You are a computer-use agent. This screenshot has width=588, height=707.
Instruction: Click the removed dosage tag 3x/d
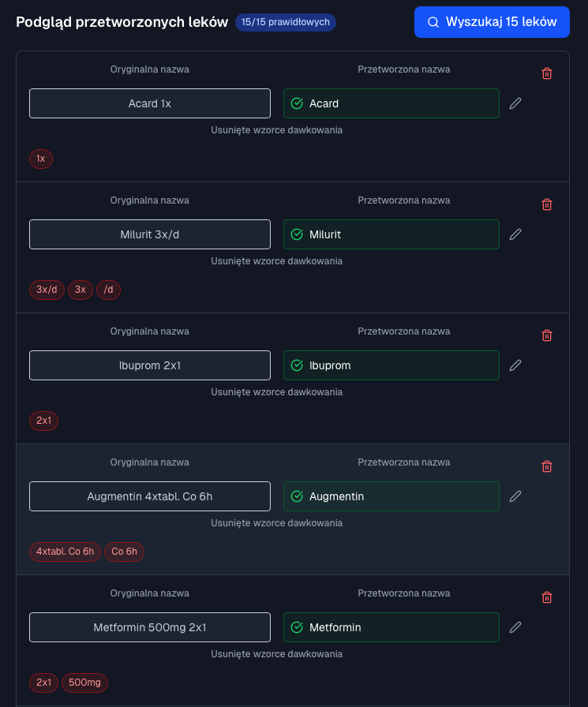47,290
